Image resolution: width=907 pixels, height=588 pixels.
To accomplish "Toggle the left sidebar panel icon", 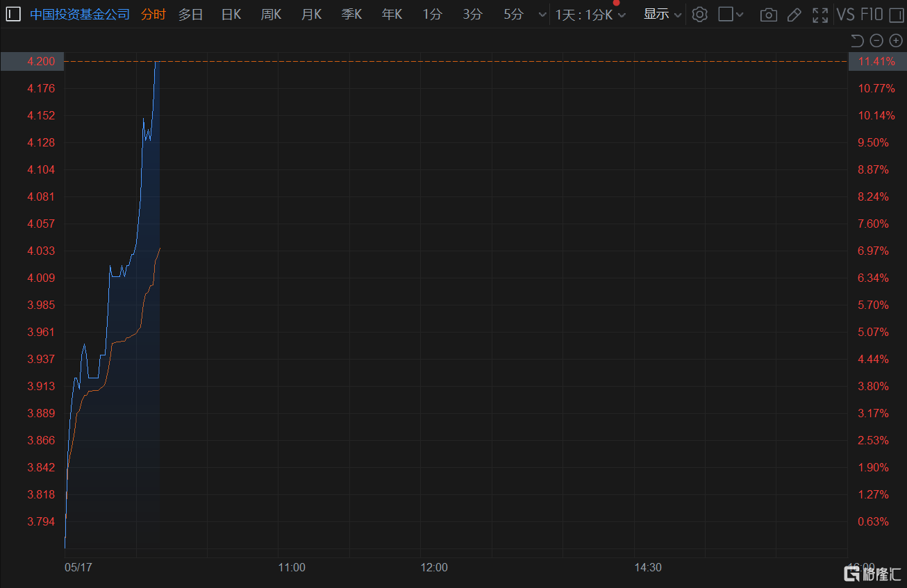I will [13, 14].
